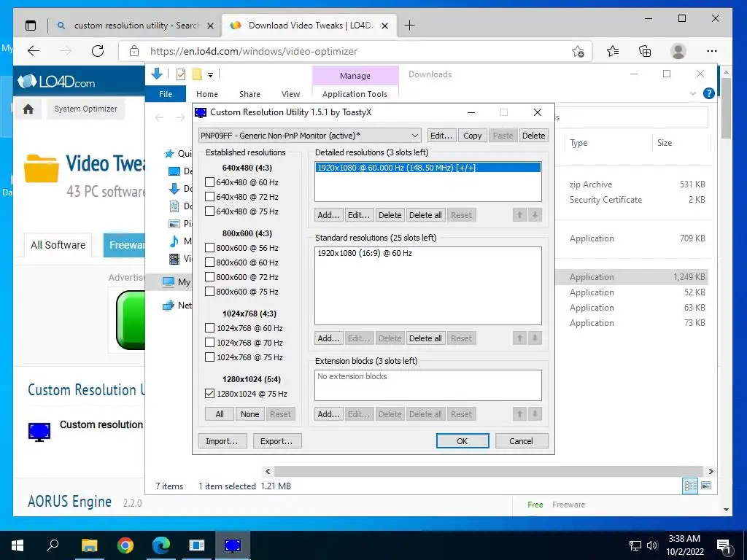747x560 pixels.
Task: Click Add under Extension blocks
Action: click(329, 414)
